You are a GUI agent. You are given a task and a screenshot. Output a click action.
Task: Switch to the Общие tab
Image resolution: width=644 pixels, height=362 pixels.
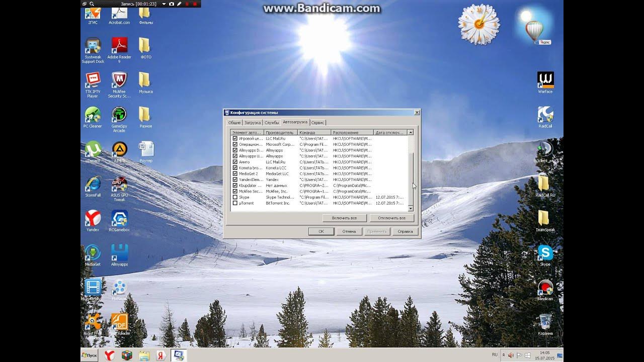click(234, 122)
